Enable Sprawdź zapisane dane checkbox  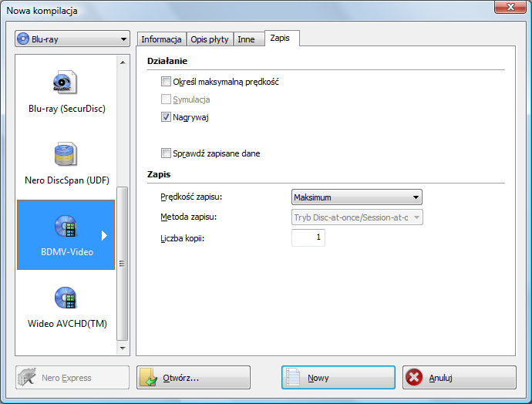coord(166,153)
